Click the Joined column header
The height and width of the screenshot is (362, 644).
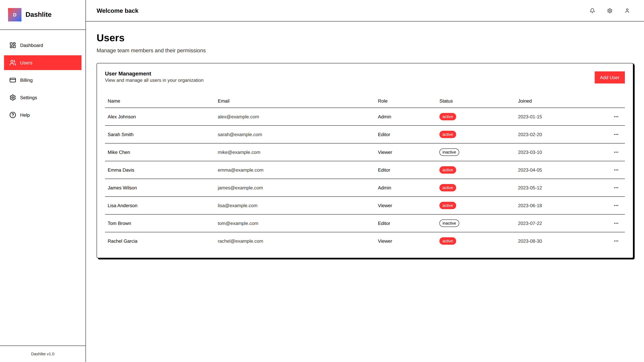point(524,101)
